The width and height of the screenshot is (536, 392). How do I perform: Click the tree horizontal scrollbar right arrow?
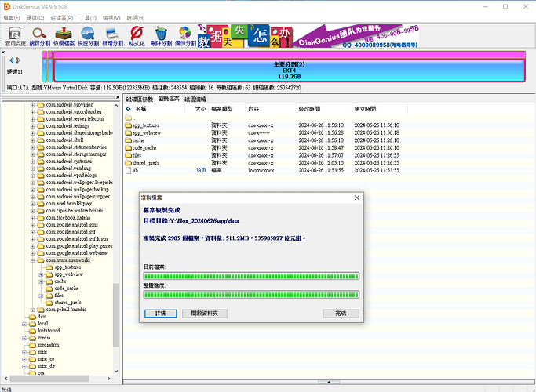(x=109, y=379)
